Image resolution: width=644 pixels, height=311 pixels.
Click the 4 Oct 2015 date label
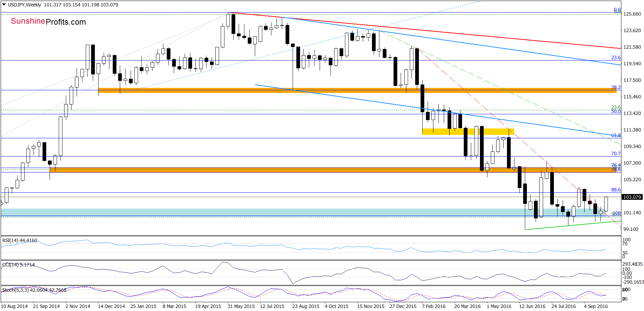336,306
